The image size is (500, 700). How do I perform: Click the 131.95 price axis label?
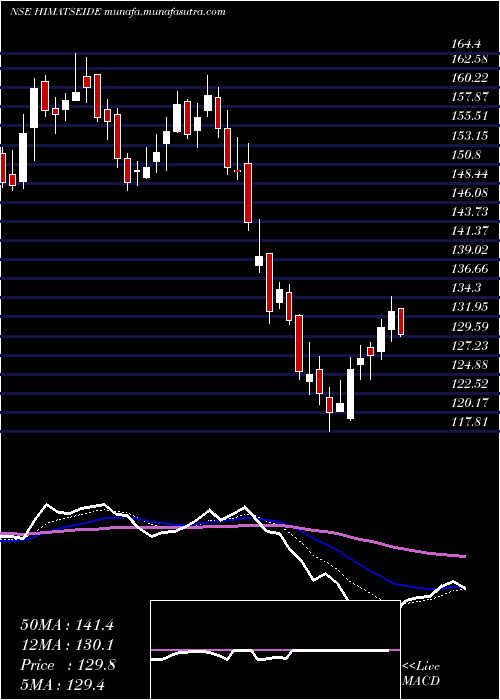coord(470,307)
